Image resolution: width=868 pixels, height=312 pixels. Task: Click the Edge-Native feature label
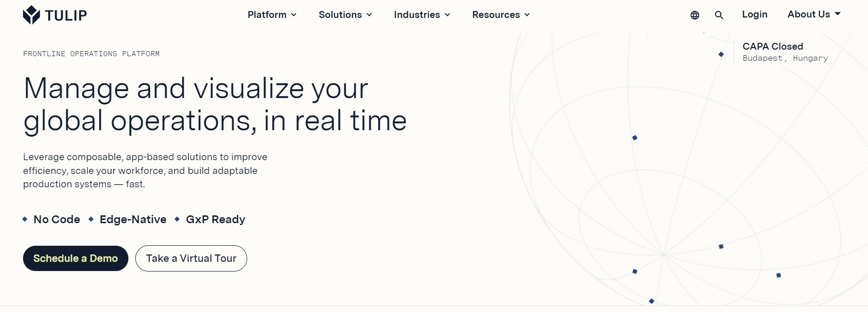pos(133,220)
